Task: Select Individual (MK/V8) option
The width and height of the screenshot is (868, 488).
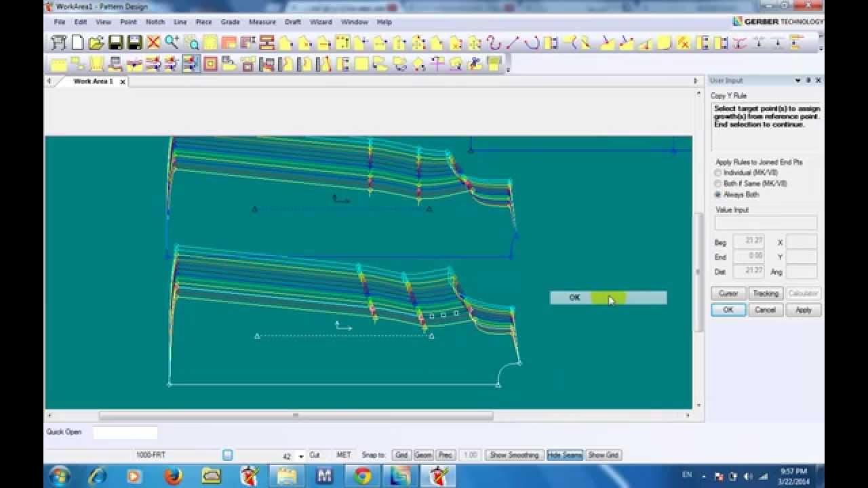Action: [717, 173]
